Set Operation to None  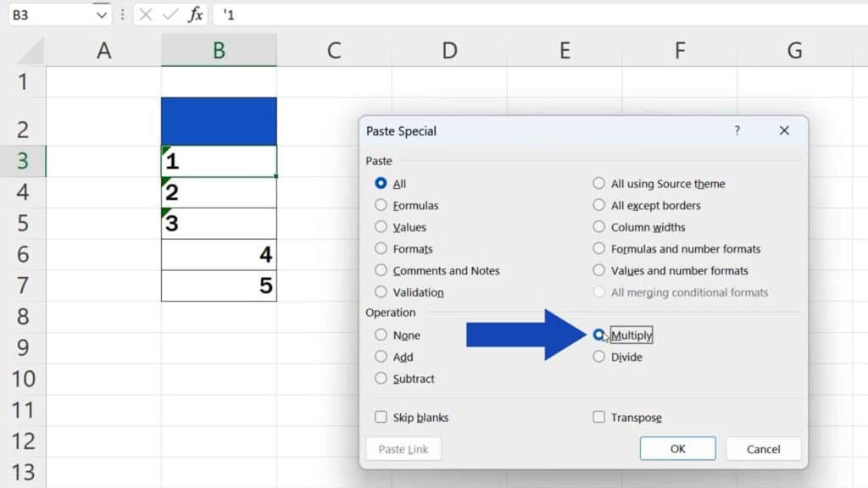(381, 335)
